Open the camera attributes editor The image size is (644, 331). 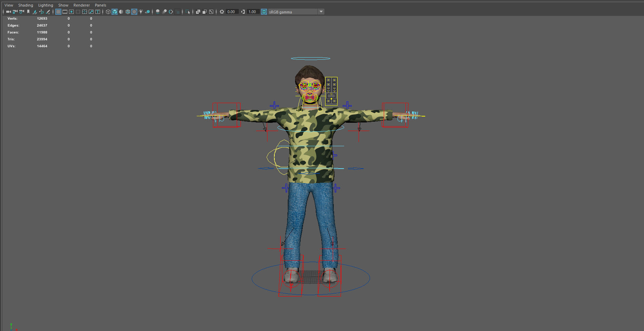coord(21,11)
